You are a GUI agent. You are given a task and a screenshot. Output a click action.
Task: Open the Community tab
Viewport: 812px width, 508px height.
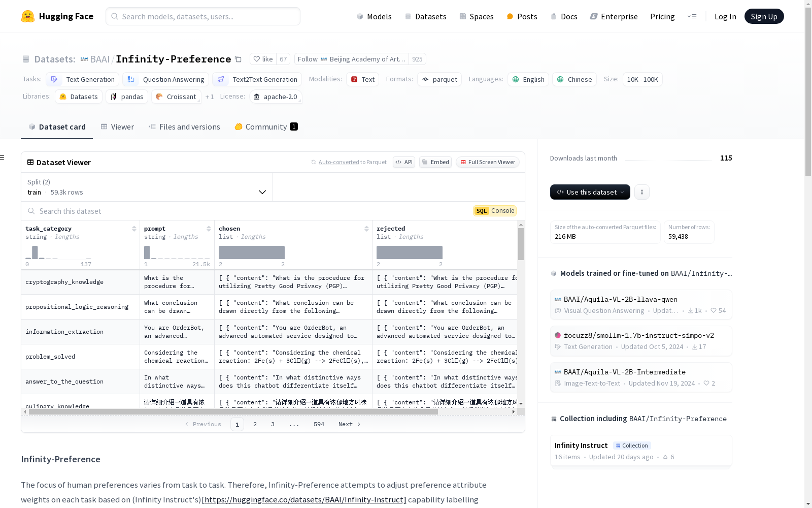(x=266, y=127)
